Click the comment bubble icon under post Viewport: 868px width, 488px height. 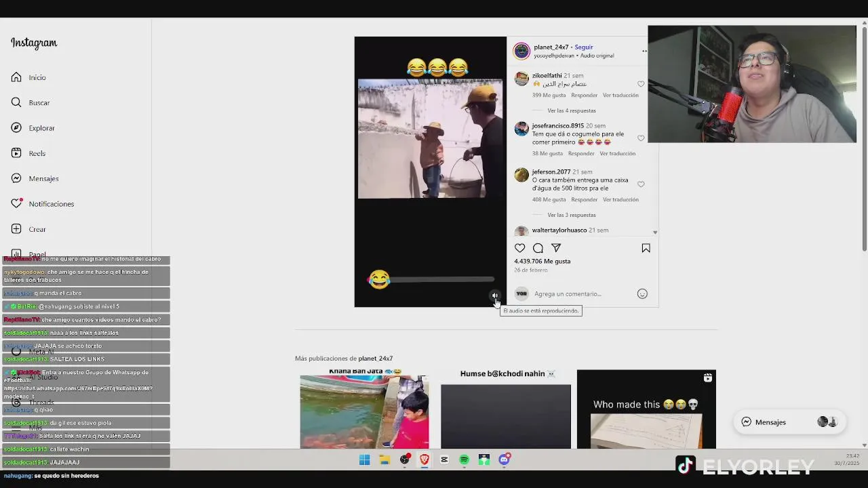coord(538,248)
